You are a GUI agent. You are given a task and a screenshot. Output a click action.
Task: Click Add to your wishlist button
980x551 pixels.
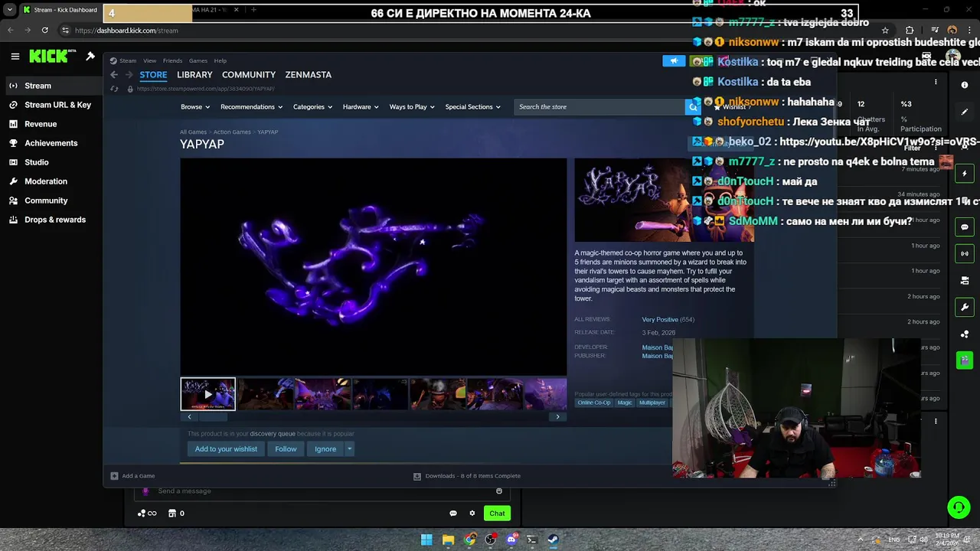point(226,449)
